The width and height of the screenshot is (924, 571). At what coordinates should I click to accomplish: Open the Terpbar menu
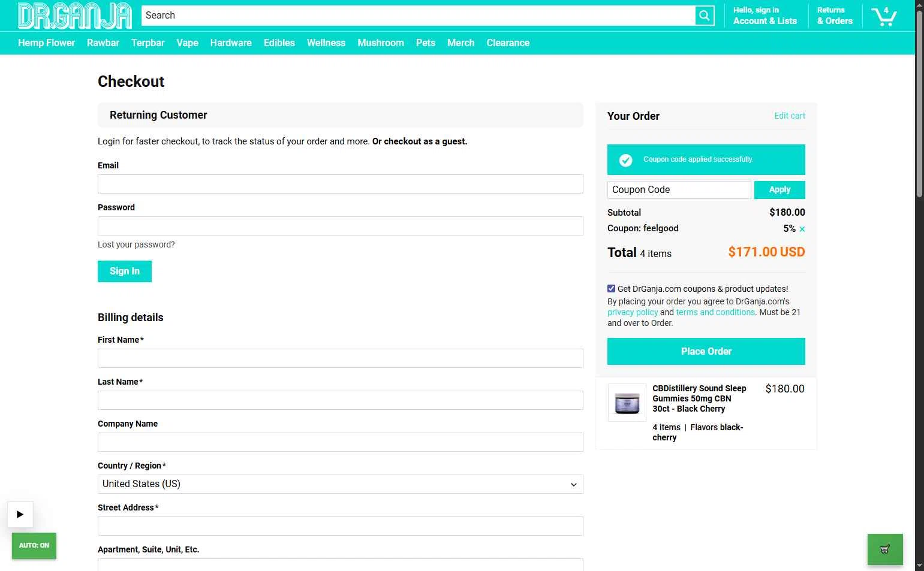pyautogui.click(x=148, y=43)
